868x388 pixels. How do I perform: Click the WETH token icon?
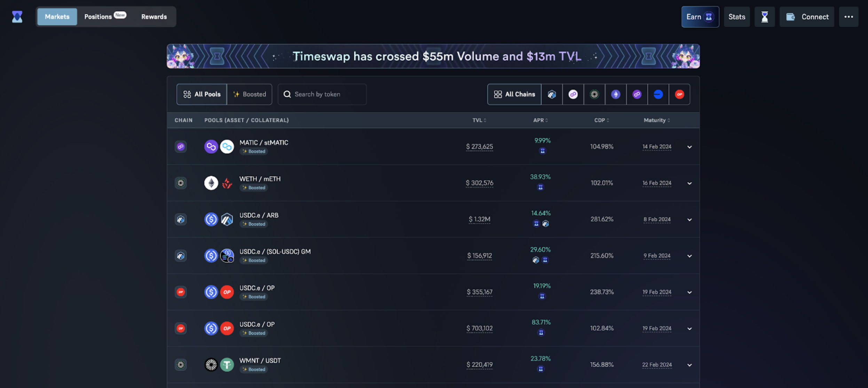(211, 183)
